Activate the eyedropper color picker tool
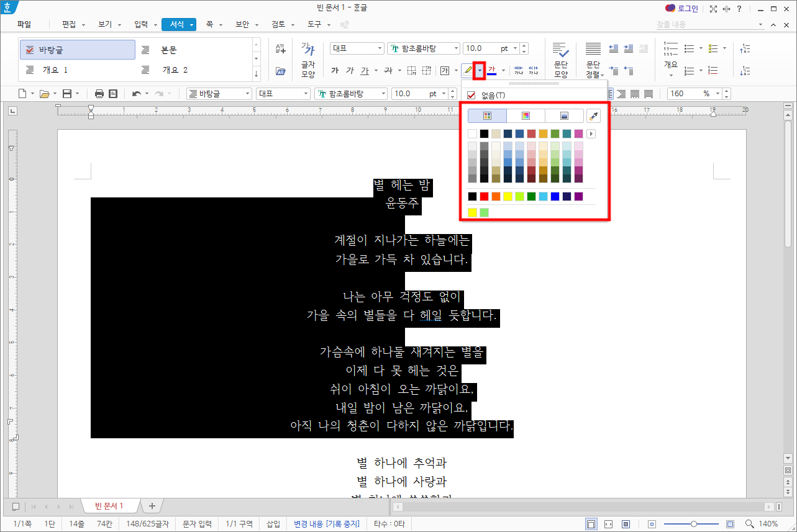The height and width of the screenshot is (532, 797). point(594,115)
